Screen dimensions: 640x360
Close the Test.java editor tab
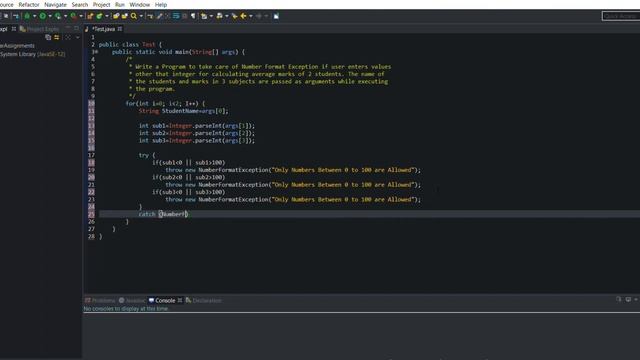[x=120, y=29]
